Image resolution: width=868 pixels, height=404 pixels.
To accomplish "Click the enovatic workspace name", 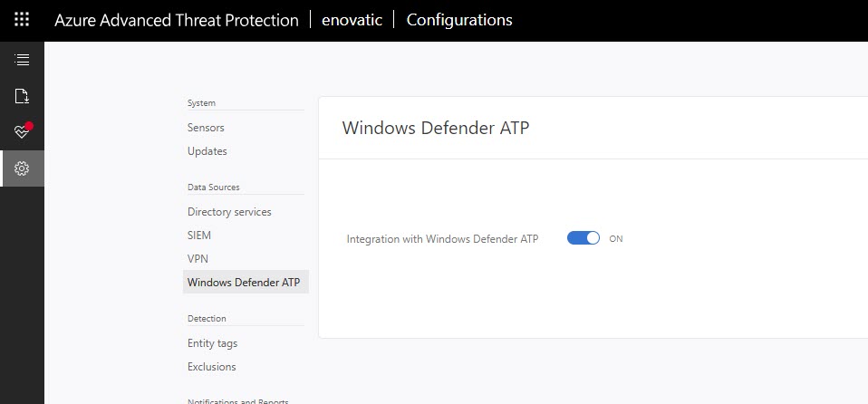I will pyautogui.click(x=352, y=20).
